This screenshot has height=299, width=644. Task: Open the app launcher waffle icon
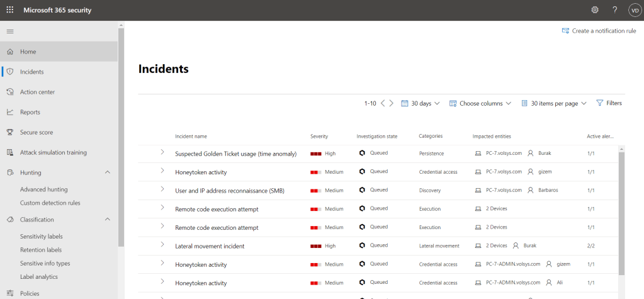point(9,9)
